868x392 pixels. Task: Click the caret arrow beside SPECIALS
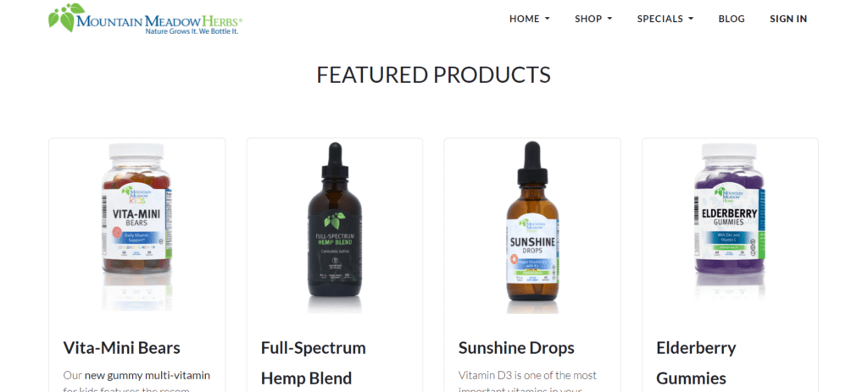[x=691, y=19]
